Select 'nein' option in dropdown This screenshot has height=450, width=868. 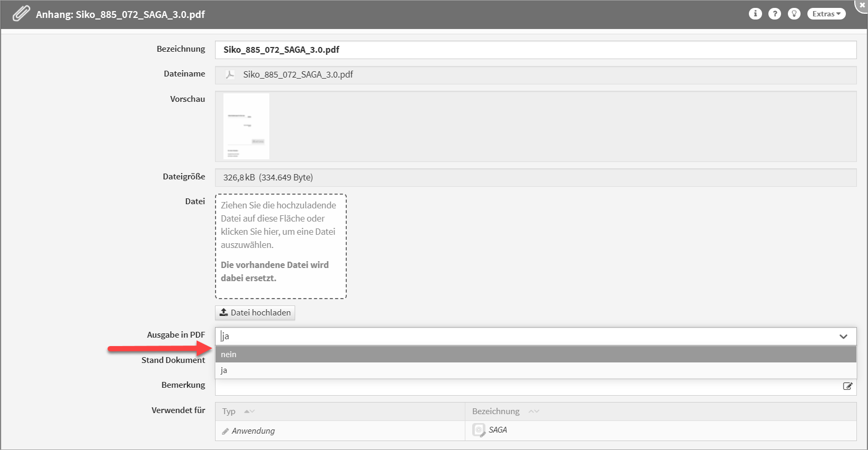point(535,355)
